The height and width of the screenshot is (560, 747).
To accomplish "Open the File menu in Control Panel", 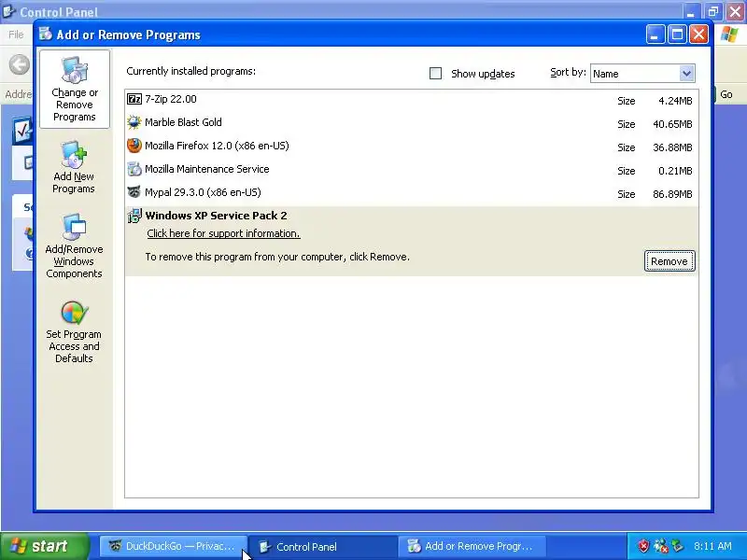I will pyautogui.click(x=16, y=35).
